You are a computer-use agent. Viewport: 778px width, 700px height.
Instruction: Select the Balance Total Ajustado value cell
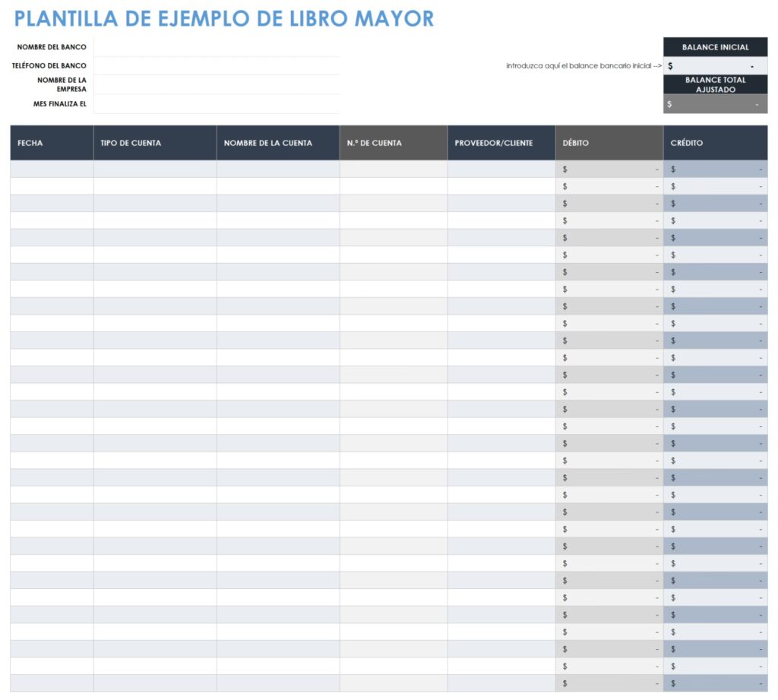tap(715, 104)
